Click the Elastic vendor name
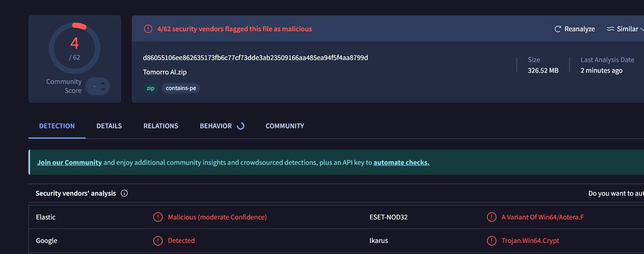Screen dimensions: 644x254 pos(46,217)
